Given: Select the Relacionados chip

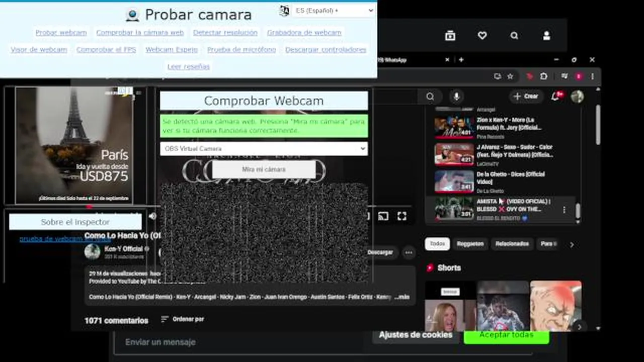Looking at the screenshot, I should click(x=512, y=244).
